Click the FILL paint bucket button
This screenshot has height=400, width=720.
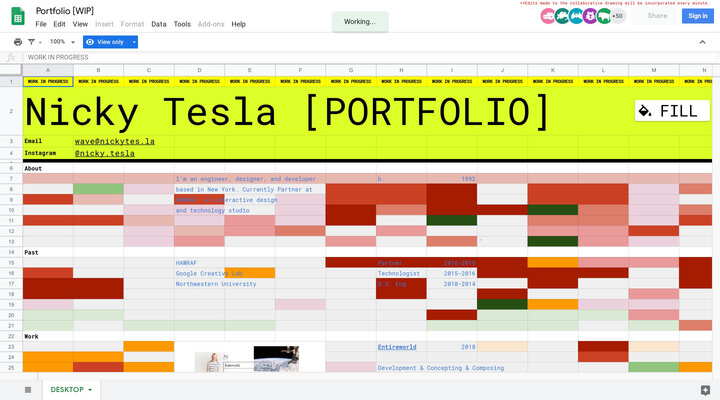tap(672, 111)
